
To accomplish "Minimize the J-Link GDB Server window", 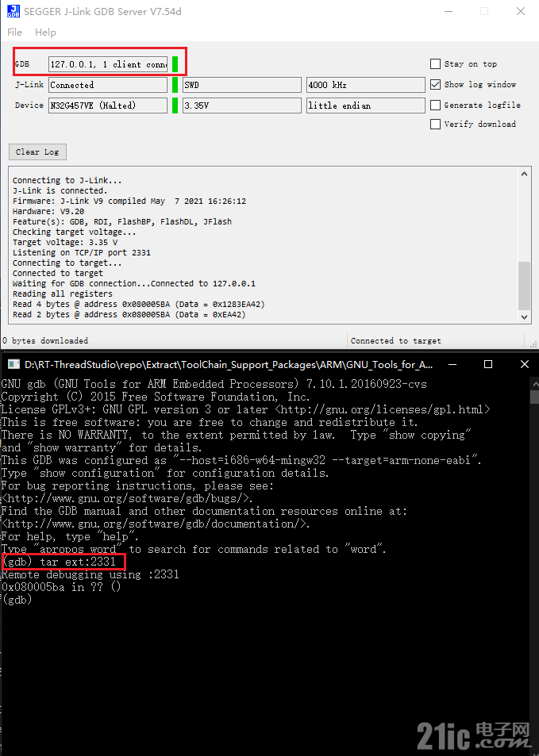I will pos(449,11).
